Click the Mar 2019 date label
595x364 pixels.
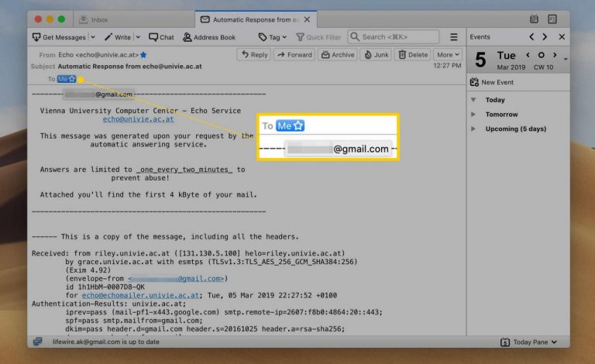[x=511, y=67]
